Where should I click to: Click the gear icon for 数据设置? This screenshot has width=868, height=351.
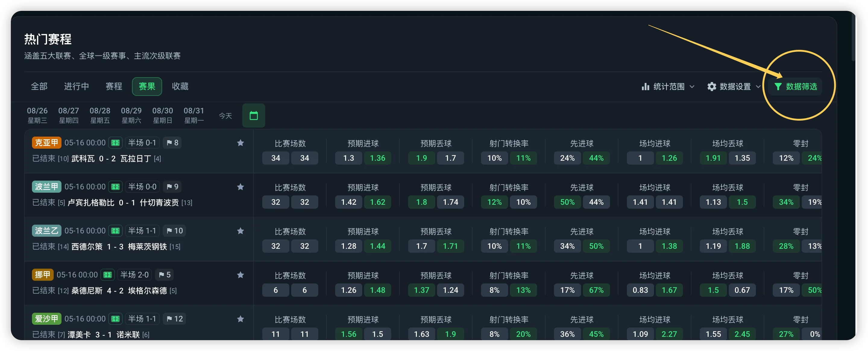click(x=712, y=87)
